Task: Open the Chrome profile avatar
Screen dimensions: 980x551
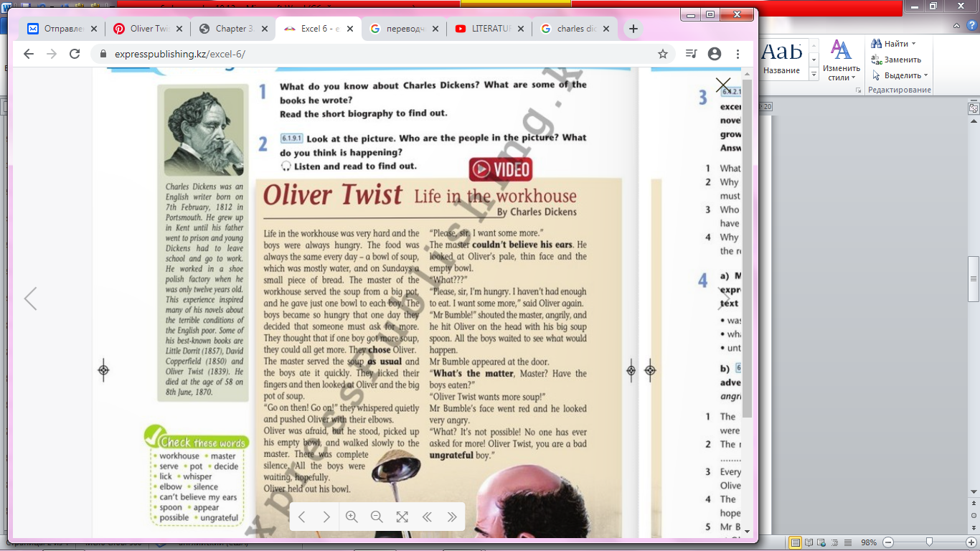Action: 714,54
